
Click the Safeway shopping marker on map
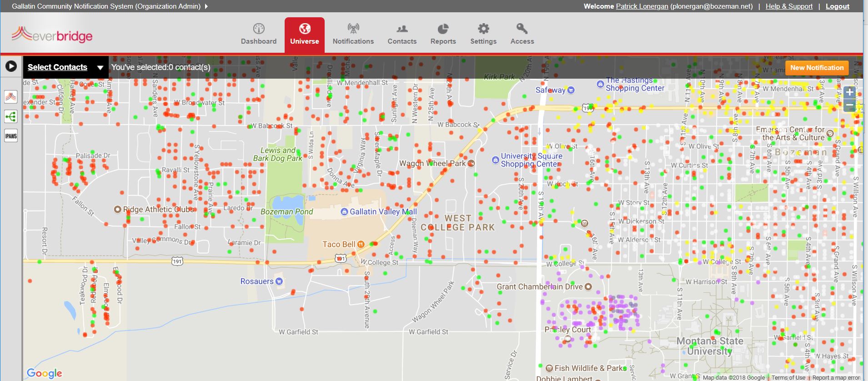point(571,90)
